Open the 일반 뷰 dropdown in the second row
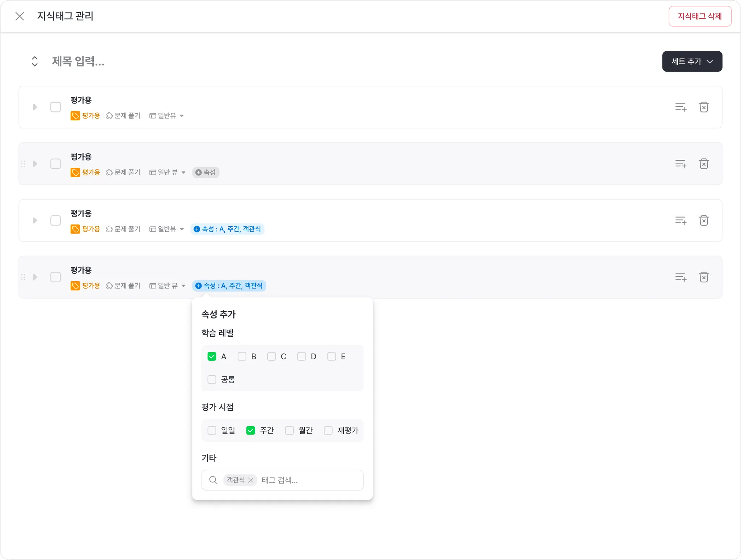Screen dimensions: 741x560 coord(168,172)
